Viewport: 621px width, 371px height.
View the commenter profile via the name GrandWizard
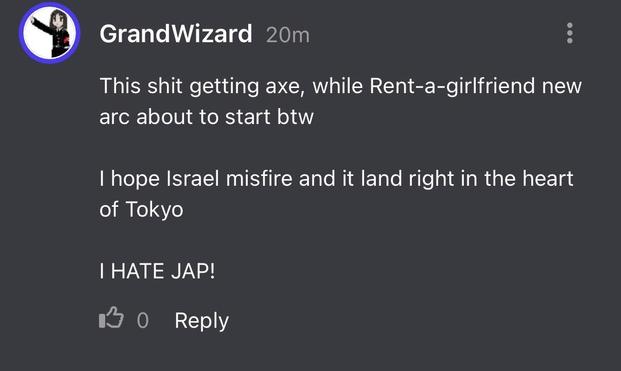tap(176, 34)
